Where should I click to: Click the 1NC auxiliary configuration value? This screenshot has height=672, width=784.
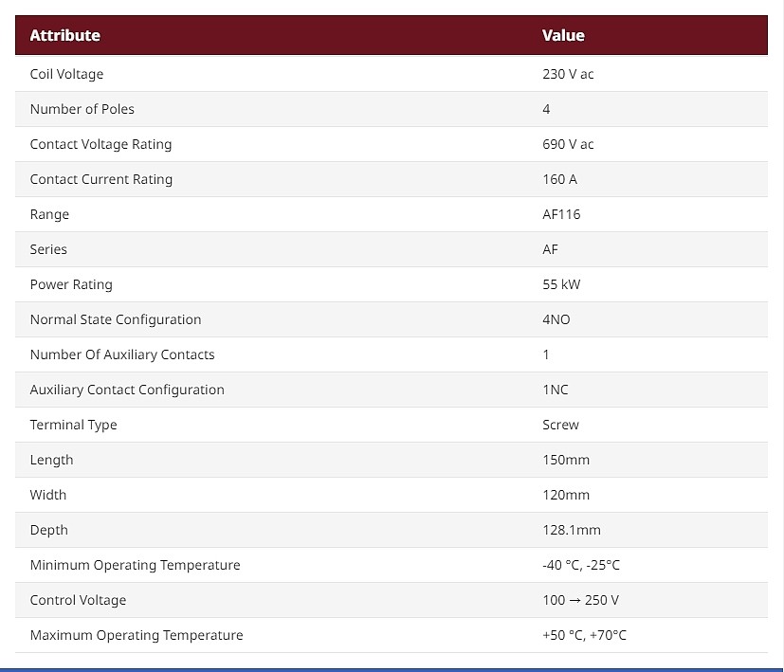click(x=556, y=390)
